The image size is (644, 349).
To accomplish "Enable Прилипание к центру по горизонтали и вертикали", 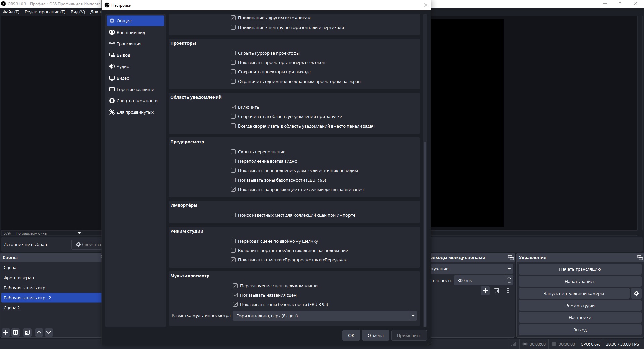I will click(233, 27).
